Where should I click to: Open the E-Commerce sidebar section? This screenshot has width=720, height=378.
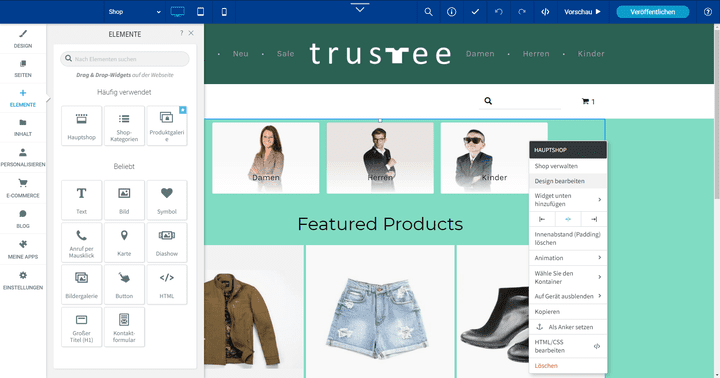pos(23,188)
